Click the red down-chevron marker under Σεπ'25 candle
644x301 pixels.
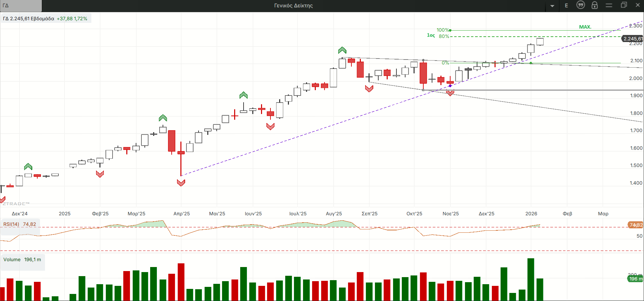369,88
